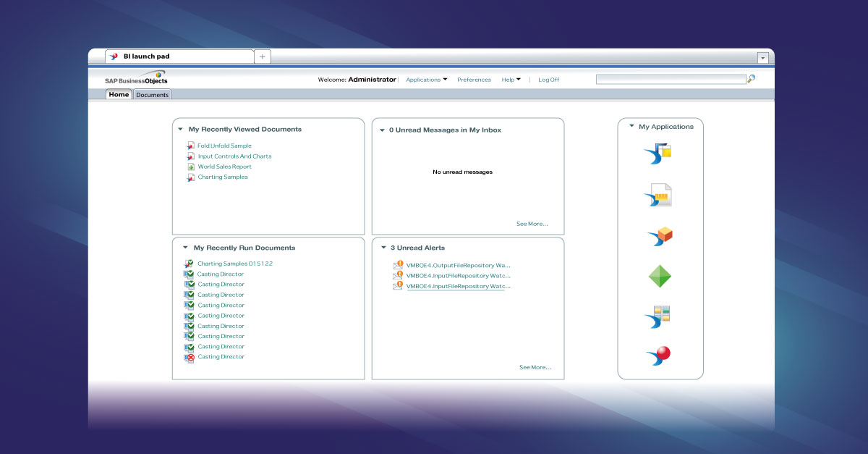
Task: Launch the orange cube application
Action: click(659, 237)
